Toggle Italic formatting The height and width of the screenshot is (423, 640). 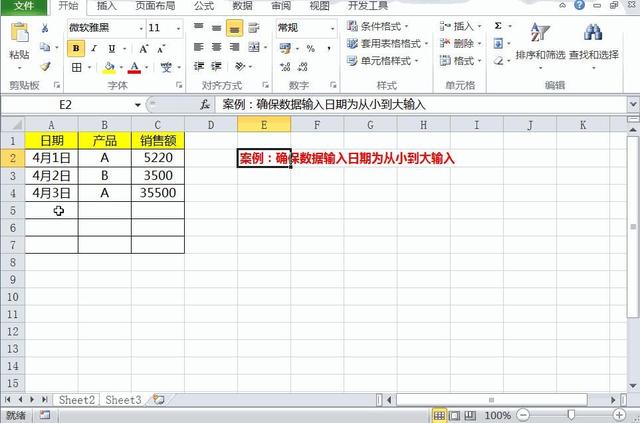click(x=94, y=48)
